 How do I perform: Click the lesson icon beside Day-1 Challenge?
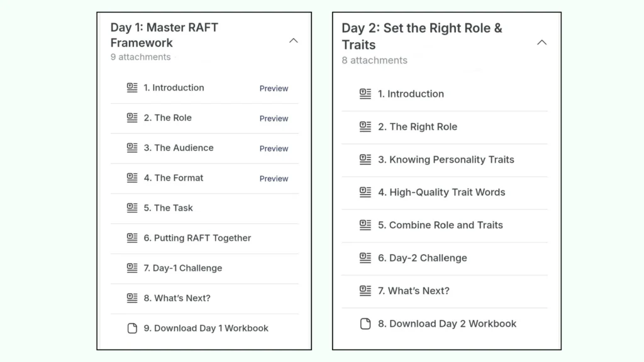[132, 268]
